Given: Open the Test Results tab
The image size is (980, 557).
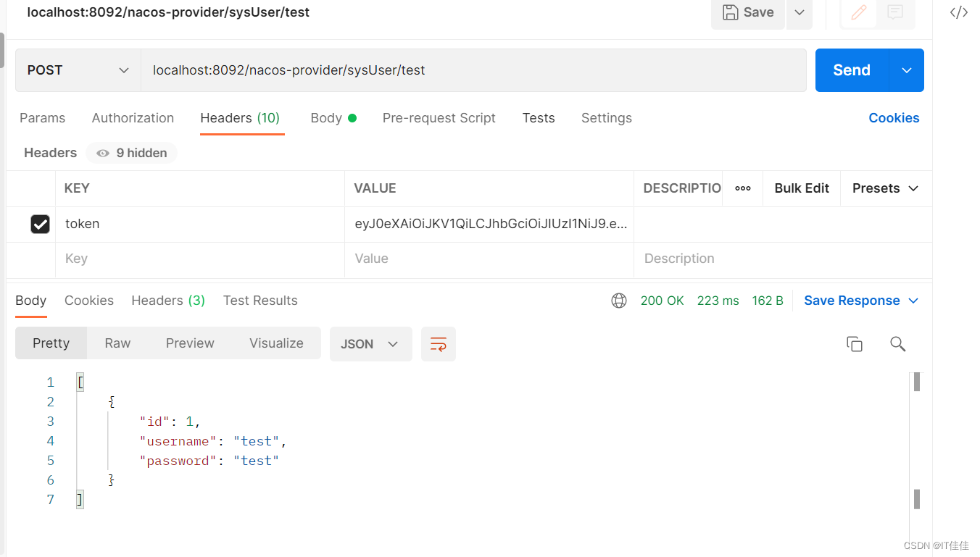Looking at the screenshot, I should (260, 301).
